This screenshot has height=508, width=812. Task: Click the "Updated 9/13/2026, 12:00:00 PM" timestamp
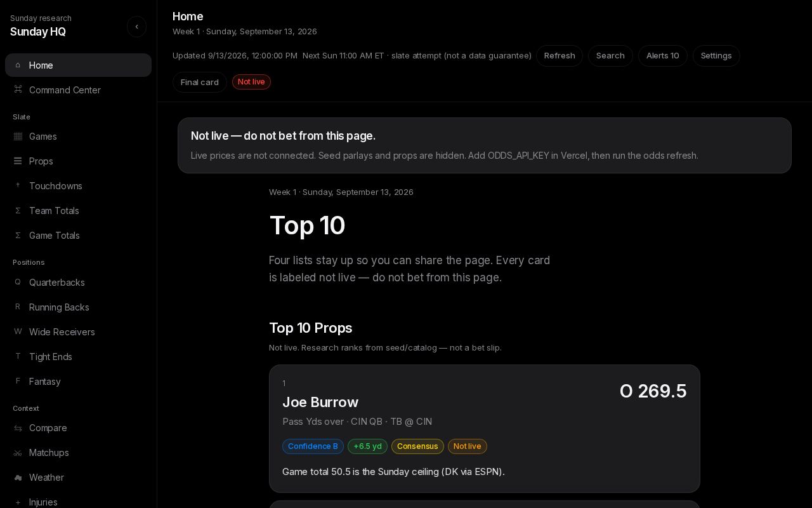click(x=235, y=56)
